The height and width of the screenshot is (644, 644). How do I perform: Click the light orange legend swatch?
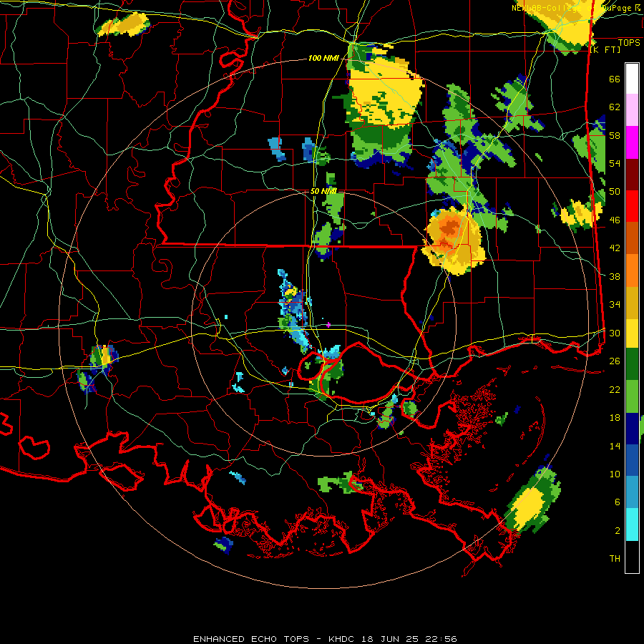[632, 270]
